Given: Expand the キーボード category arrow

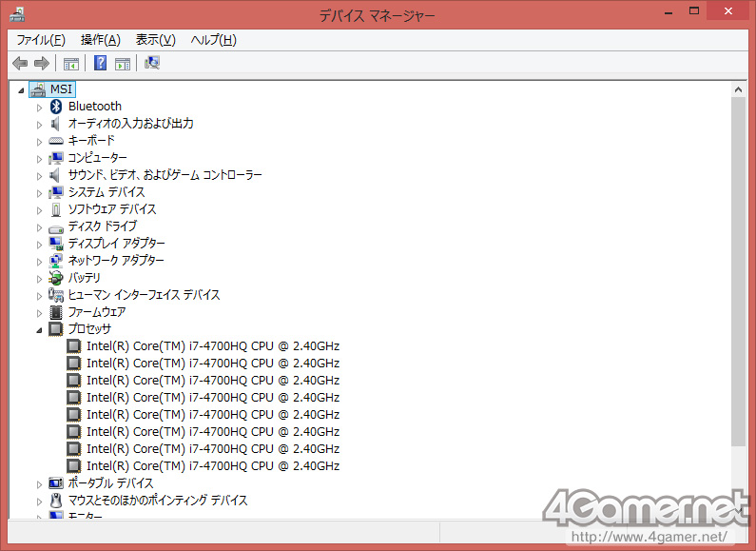Looking at the screenshot, I should pos(39,142).
